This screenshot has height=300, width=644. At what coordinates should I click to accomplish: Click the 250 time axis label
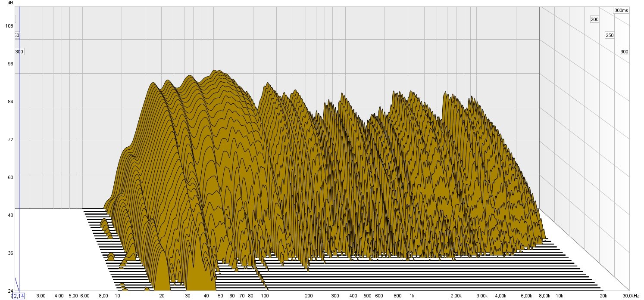click(x=609, y=35)
